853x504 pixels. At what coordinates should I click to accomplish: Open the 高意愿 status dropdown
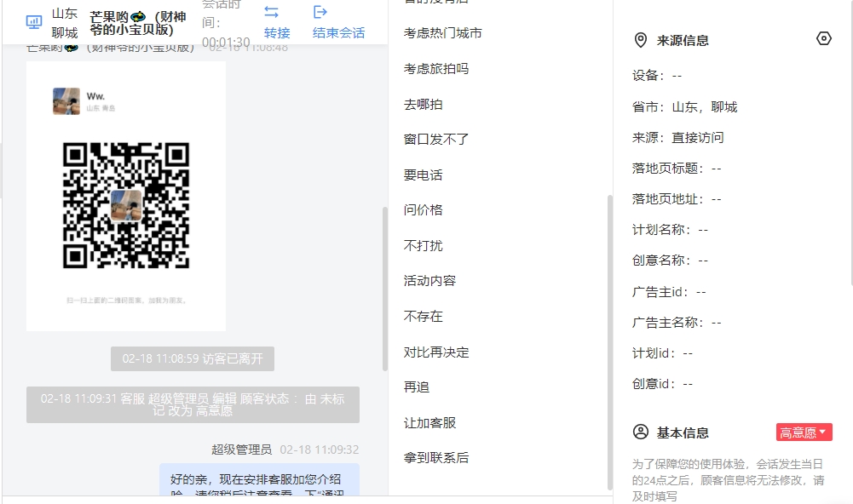804,432
